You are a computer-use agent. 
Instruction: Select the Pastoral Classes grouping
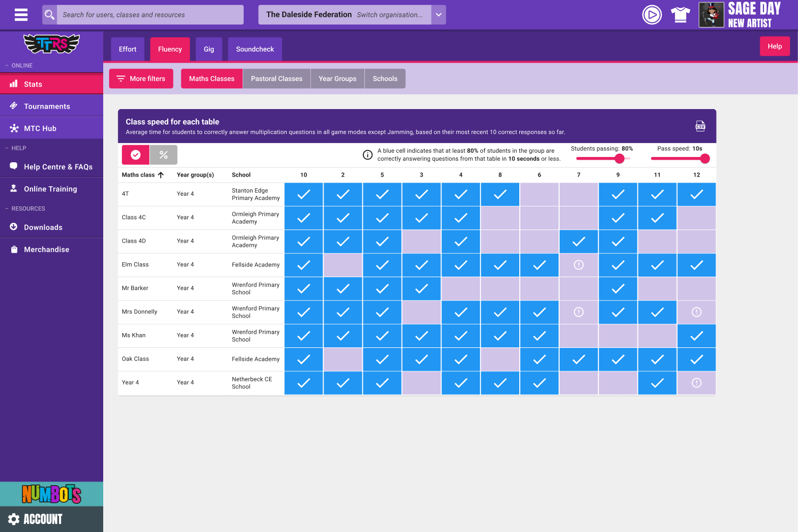tap(276, 79)
